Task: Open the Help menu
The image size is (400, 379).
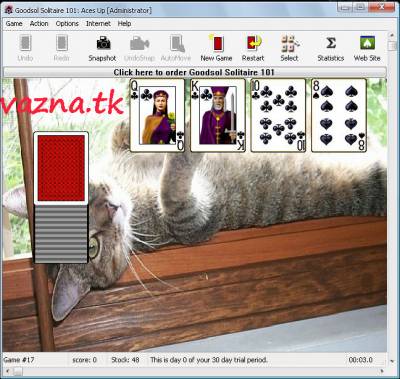Action: click(124, 24)
